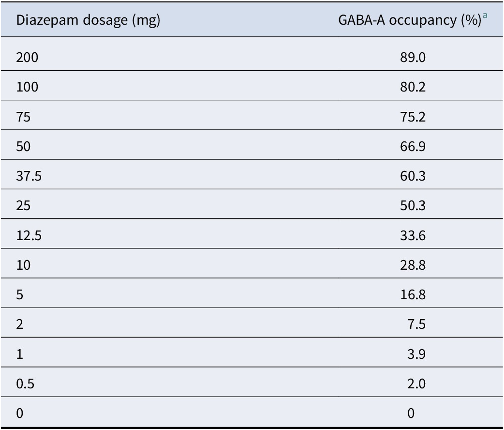Select the 200 mg dosage cell

click(27, 57)
